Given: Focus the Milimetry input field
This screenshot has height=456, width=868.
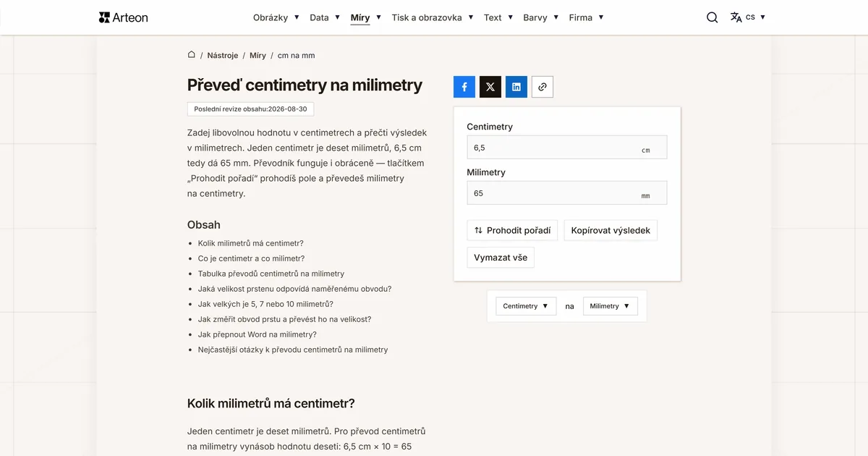Looking at the screenshot, I should click(567, 193).
